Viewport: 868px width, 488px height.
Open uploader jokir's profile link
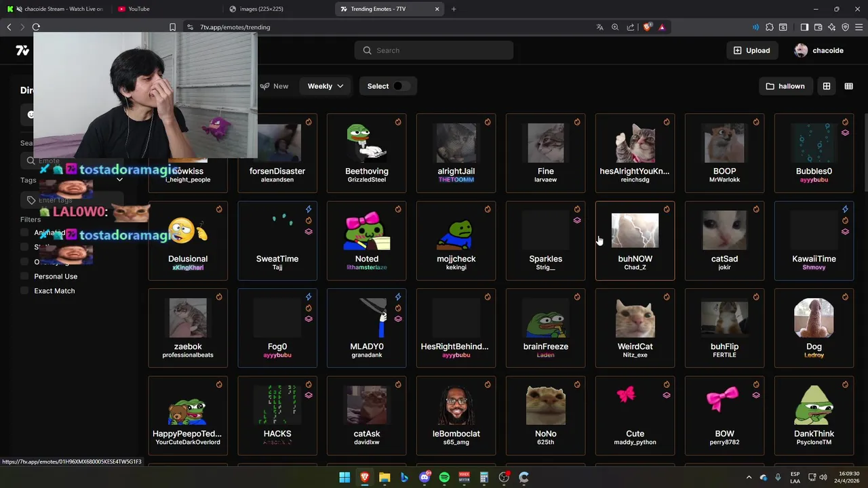click(x=724, y=267)
